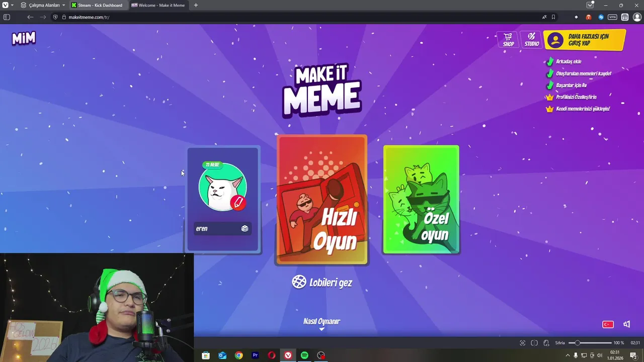This screenshot has height=362, width=644.
Task: Open Opera from the taskbar
Action: [x=272, y=355]
